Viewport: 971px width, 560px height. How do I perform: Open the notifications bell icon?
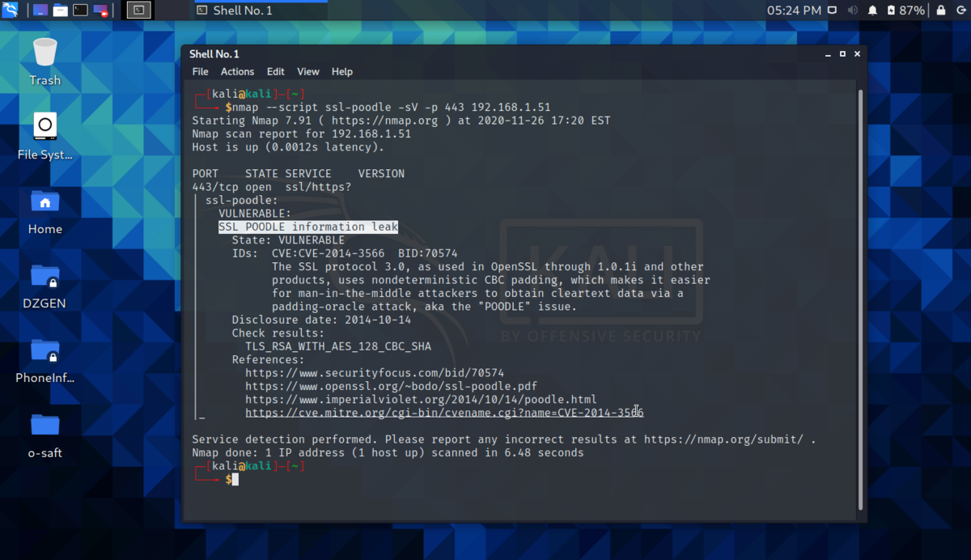click(873, 11)
